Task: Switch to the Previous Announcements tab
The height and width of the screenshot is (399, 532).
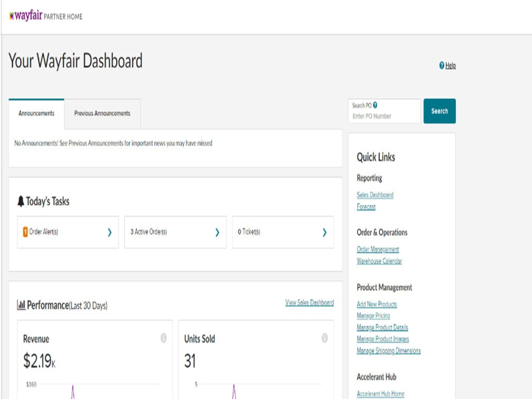Action: (x=102, y=113)
